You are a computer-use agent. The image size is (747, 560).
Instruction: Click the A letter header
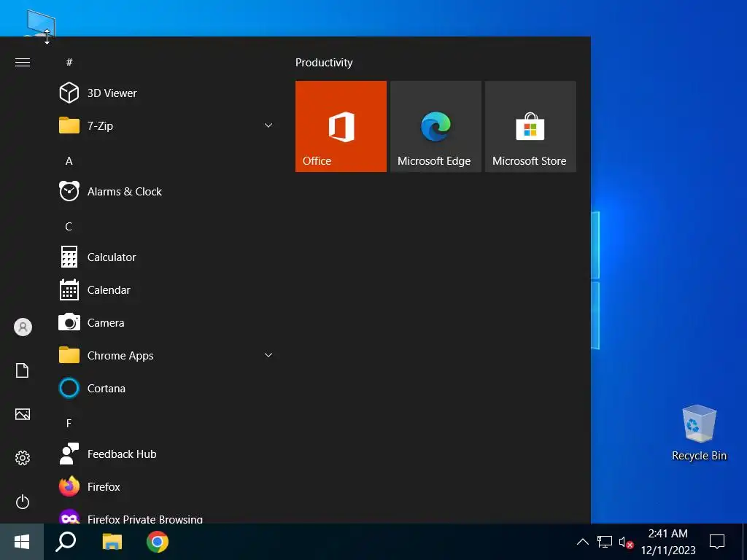coord(69,161)
